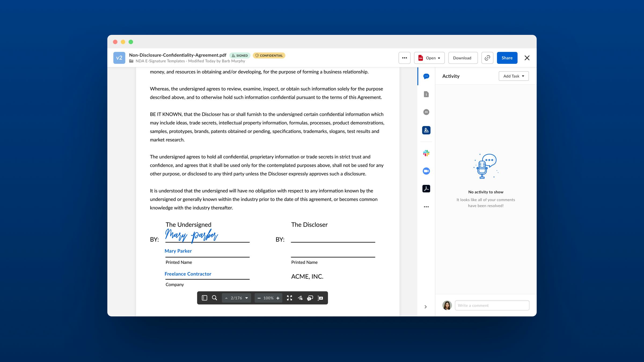Open the metadata sidebar icon
This screenshot has height=362, width=644.
[x=426, y=112]
